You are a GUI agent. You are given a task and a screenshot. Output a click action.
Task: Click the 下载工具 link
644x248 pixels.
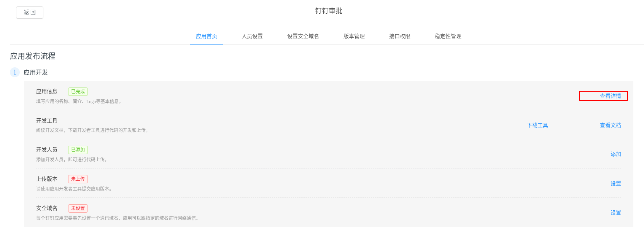pyautogui.click(x=537, y=125)
